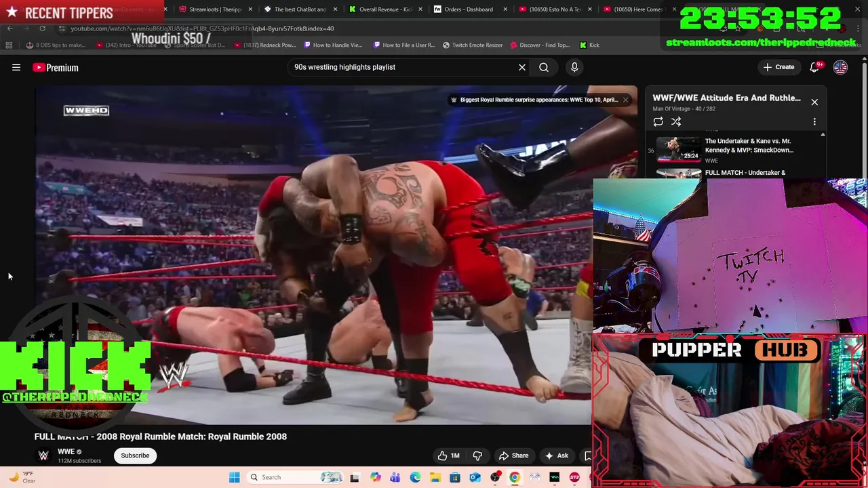This screenshot has width=868, height=488.
Task: Clear the search box text
Action: [522, 67]
